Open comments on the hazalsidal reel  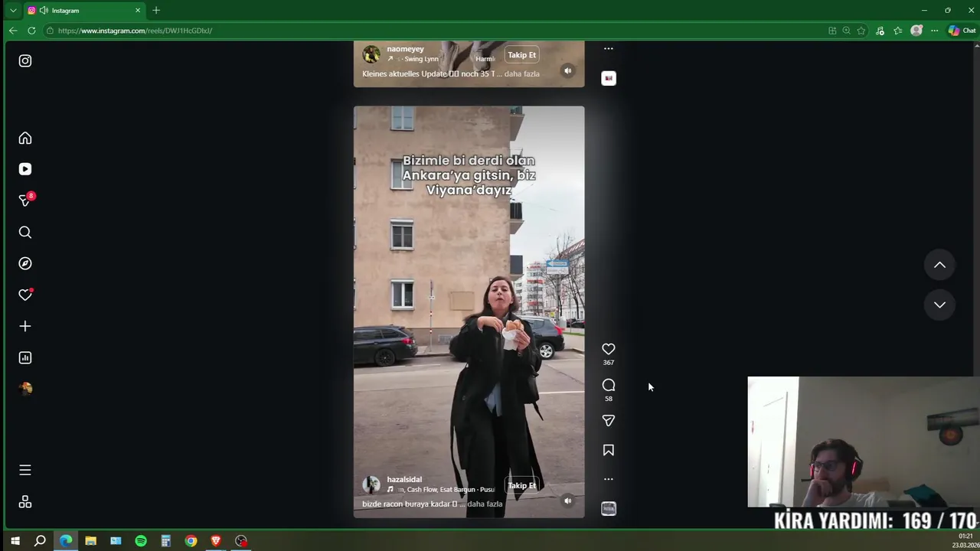tap(609, 385)
